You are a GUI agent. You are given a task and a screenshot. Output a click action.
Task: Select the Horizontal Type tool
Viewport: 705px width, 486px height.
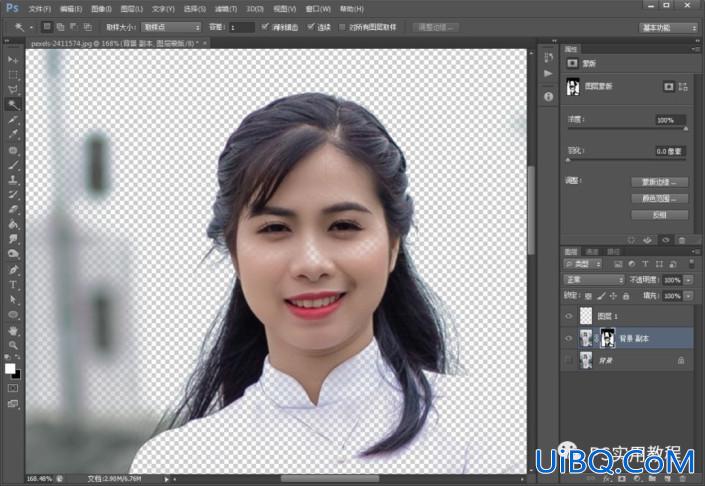[13, 285]
